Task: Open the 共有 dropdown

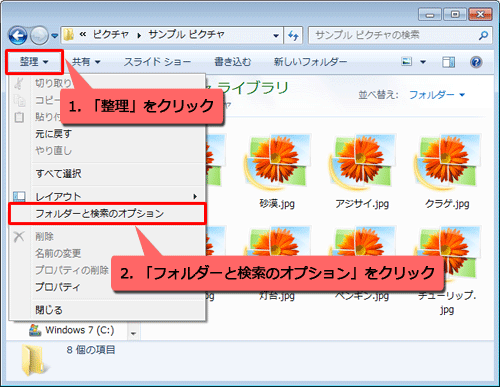Action: pyautogui.click(x=86, y=62)
